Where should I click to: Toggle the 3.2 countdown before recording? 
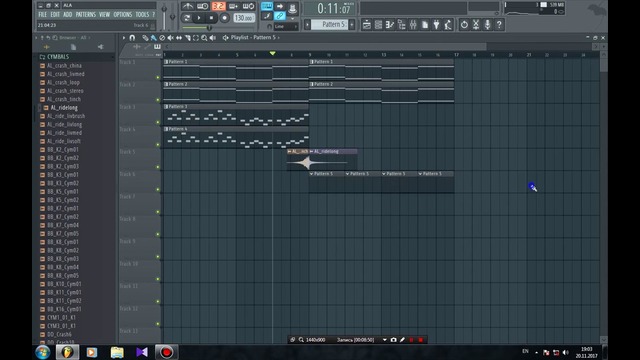(218, 6)
